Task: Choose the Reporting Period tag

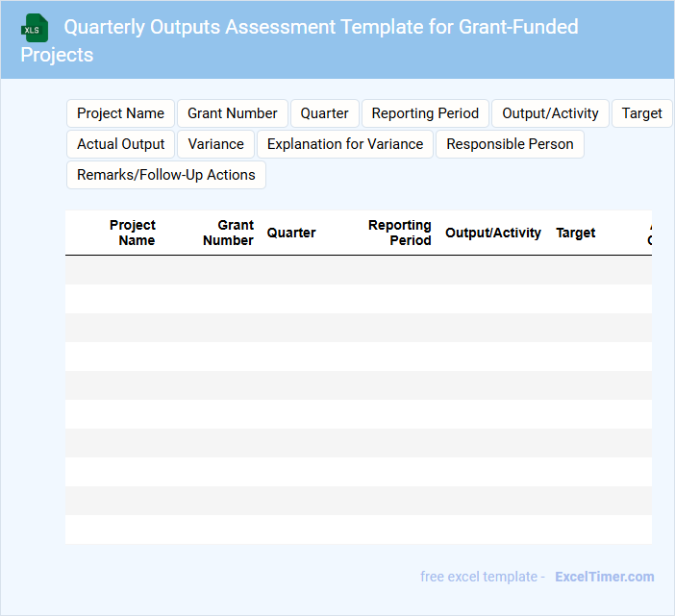Action: [425, 113]
